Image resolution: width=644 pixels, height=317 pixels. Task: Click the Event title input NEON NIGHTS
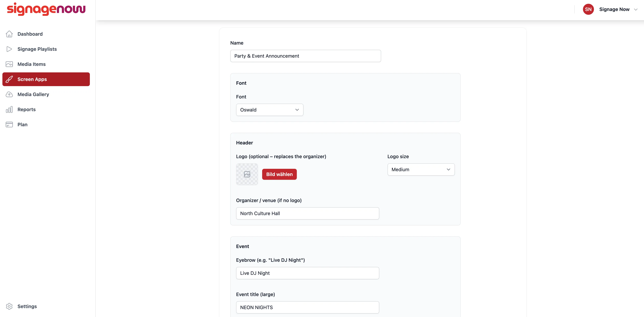click(307, 307)
